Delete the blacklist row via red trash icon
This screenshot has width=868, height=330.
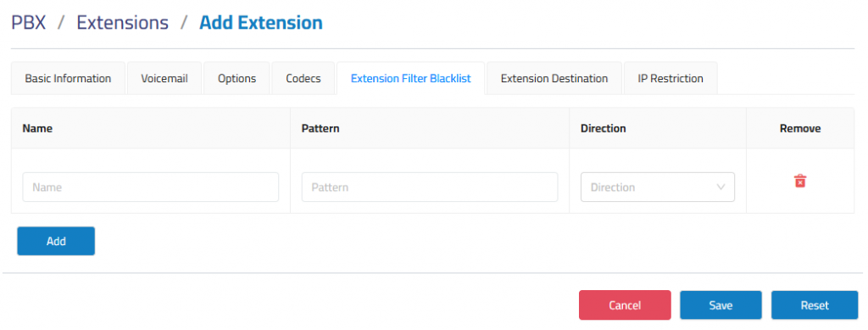tap(800, 181)
